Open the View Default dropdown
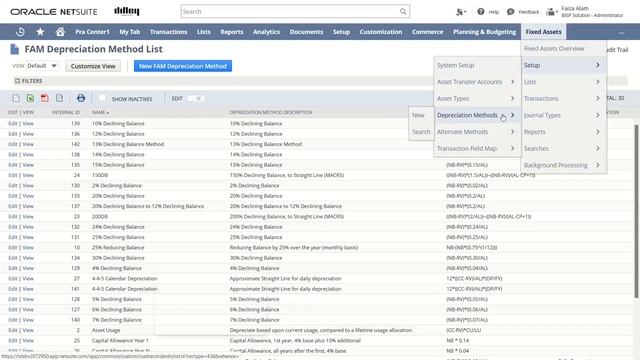 coord(42,66)
